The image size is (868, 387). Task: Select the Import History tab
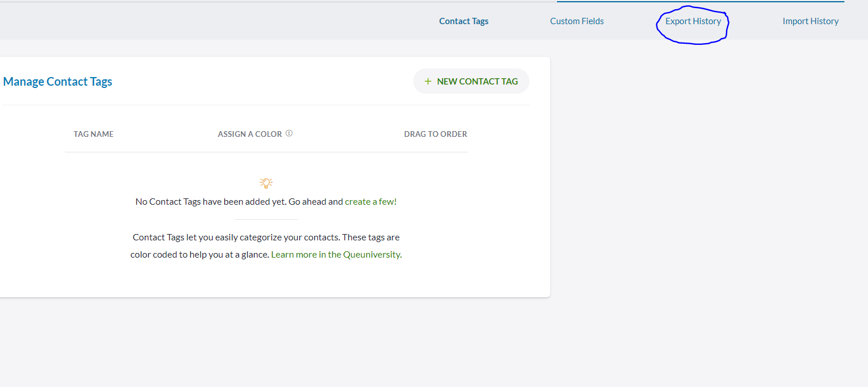coord(810,21)
